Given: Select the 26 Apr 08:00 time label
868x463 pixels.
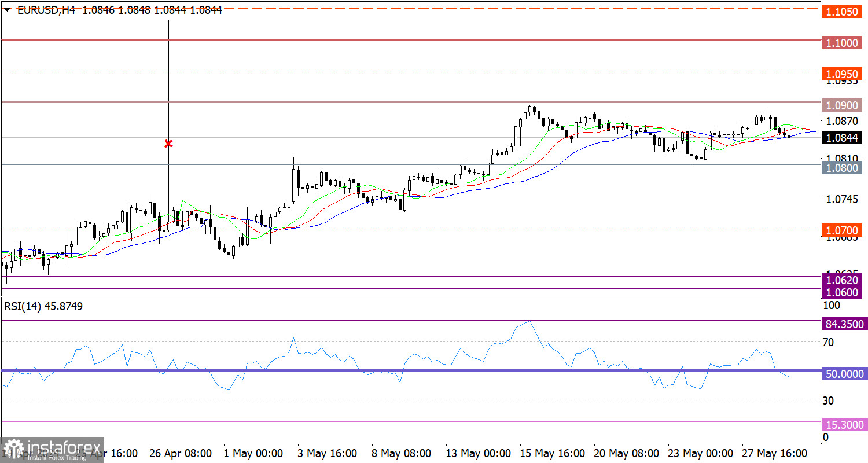Looking at the screenshot, I should [181, 453].
